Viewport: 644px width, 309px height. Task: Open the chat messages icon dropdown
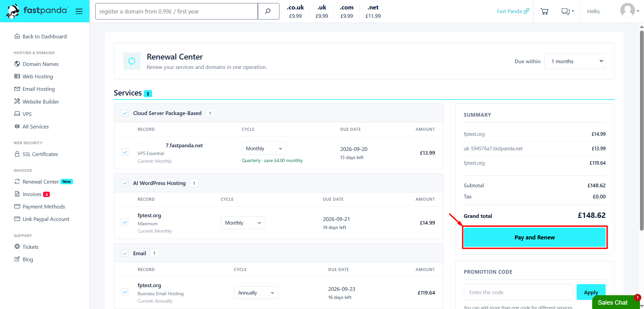(x=568, y=11)
